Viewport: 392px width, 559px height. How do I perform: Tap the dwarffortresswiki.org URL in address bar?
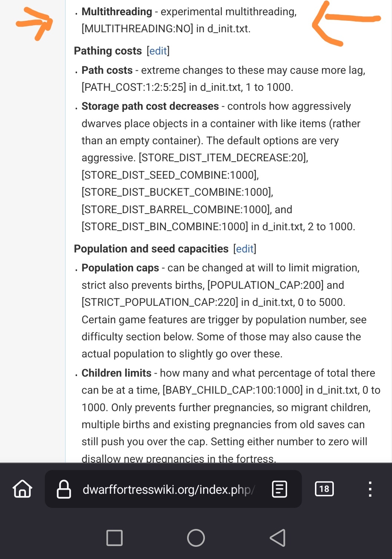[168, 490]
